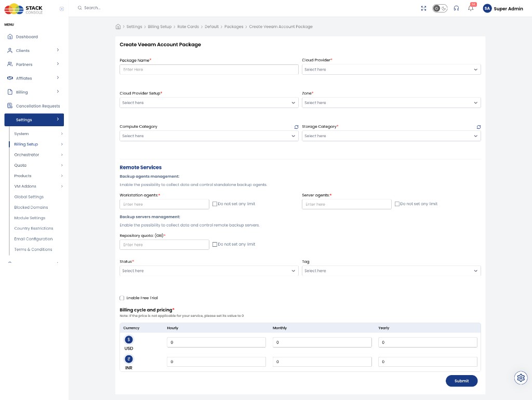This screenshot has height=400, width=532.
Task: Go to Terms & Conditions
Action: [33, 249]
